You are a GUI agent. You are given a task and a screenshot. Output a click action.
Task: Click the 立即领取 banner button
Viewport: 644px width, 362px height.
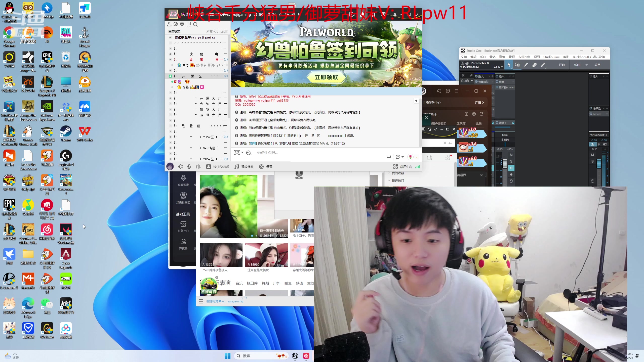click(326, 77)
